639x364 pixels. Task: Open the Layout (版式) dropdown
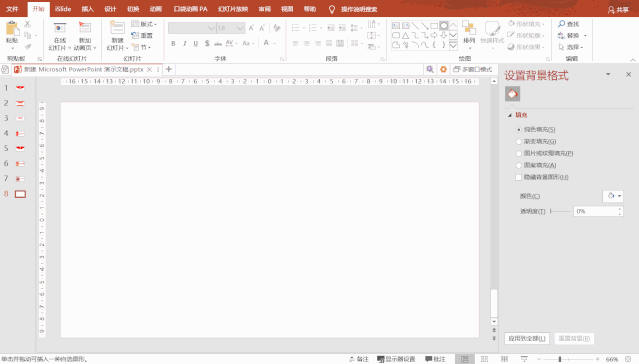point(144,24)
